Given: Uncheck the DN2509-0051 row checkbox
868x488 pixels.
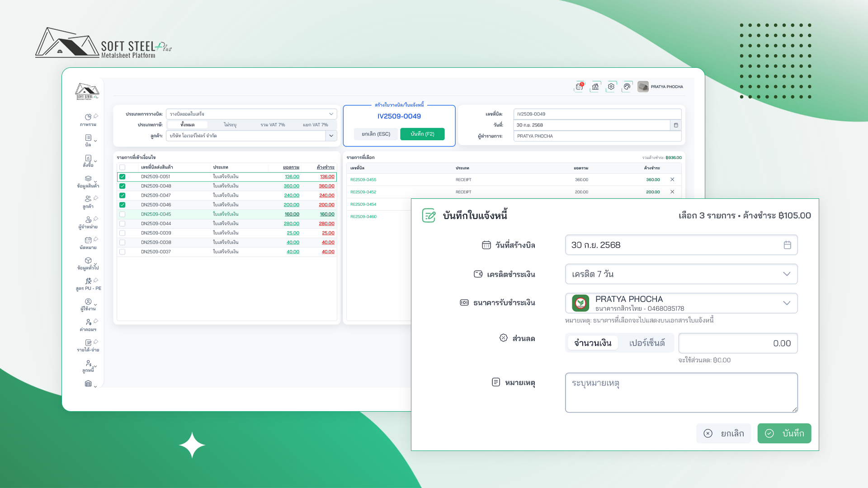Looking at the screenshot, I should point(123,177).
